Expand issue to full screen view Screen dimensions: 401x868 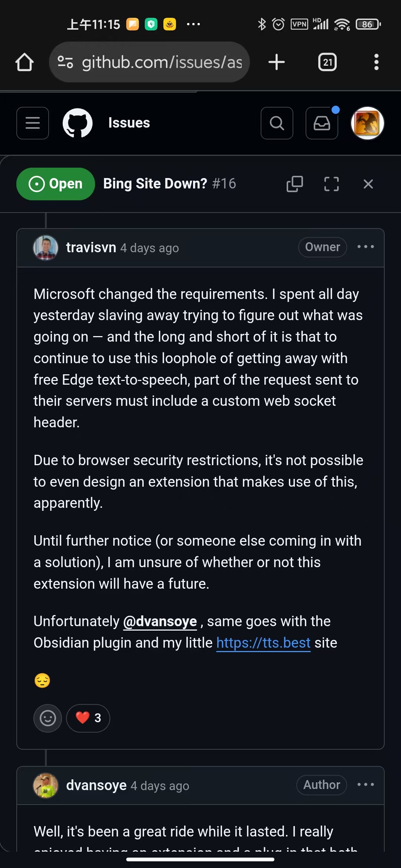click(x=332, y=184)
